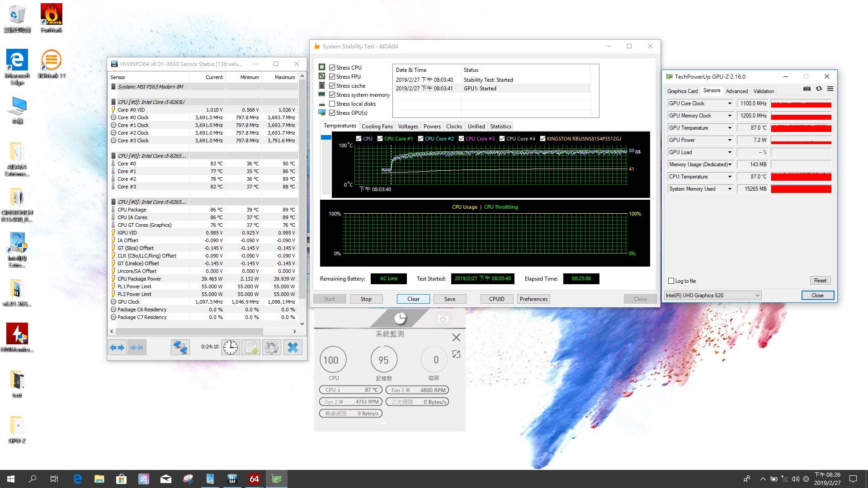Click HWiNFO blue X close-sensors icon
The width and height of the screenshot is (868, 488).
[293, 347]
